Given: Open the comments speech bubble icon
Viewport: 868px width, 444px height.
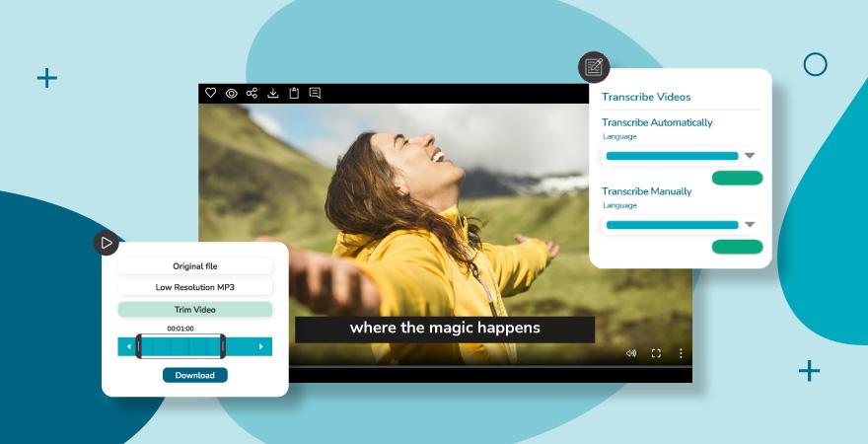Looking at the screenshot, I should (x=315, y=93).
